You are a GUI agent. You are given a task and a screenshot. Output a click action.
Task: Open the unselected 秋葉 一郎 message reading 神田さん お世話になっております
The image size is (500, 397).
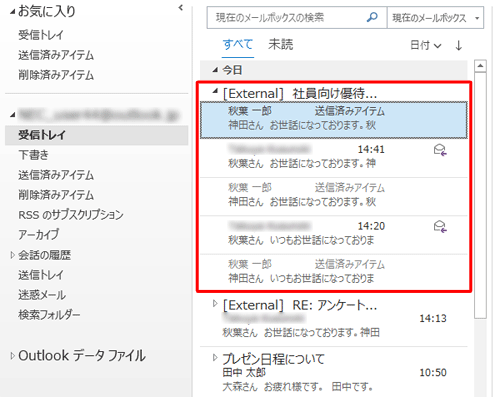coord(334,196)
